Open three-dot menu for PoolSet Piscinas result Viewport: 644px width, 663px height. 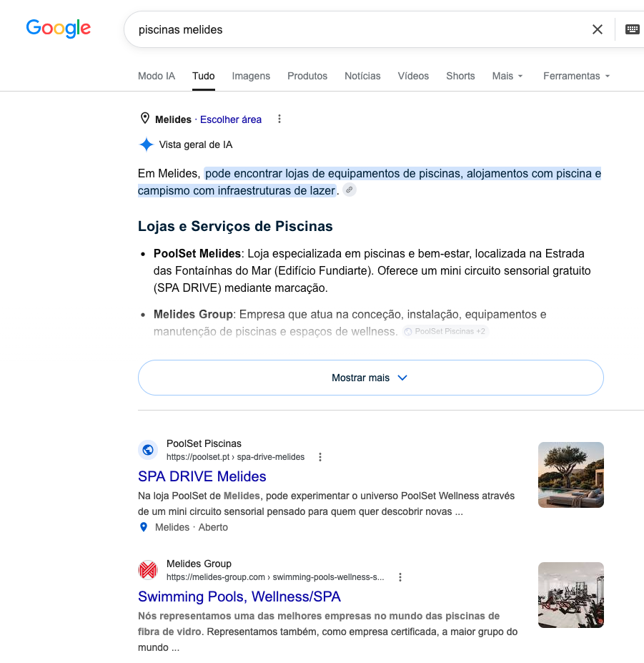tap(320, 457)
